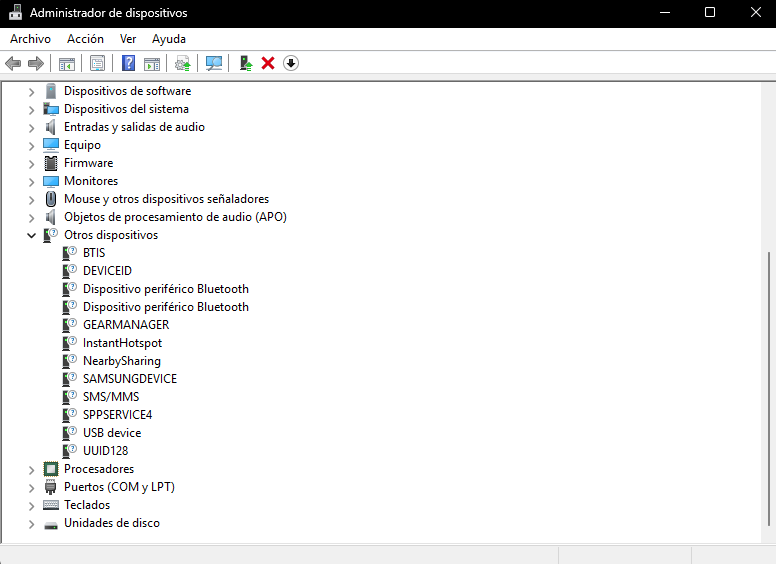Select the DEVICEID device
Image resolution: width=776 pixels, height=564 pixels.
click(x=107, y=271)
